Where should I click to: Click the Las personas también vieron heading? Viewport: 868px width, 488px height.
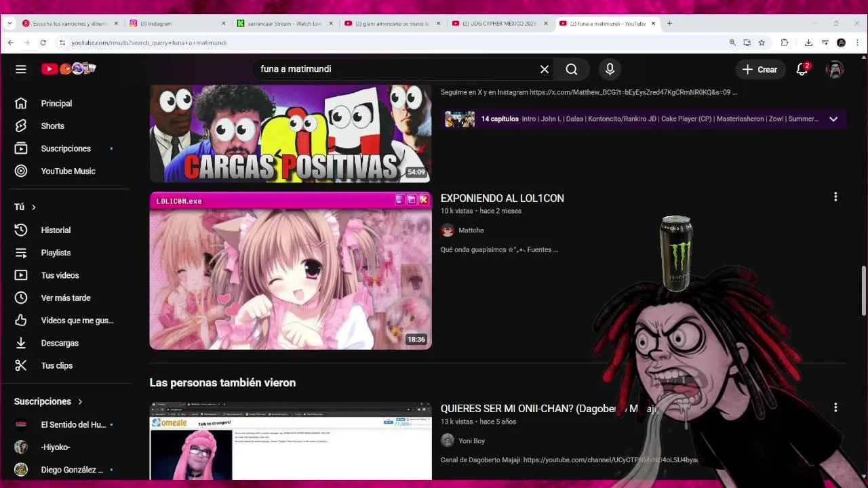coord(222,383)
